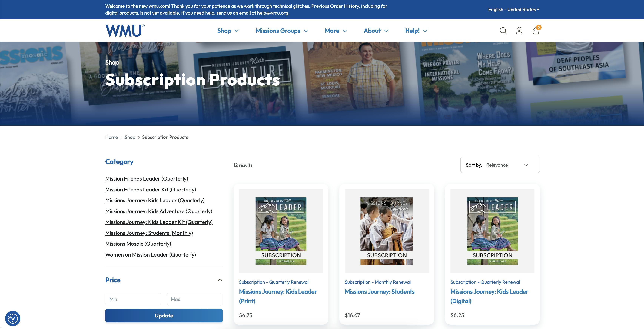
Task: Click the Min price input field
Action: [133, 299]
